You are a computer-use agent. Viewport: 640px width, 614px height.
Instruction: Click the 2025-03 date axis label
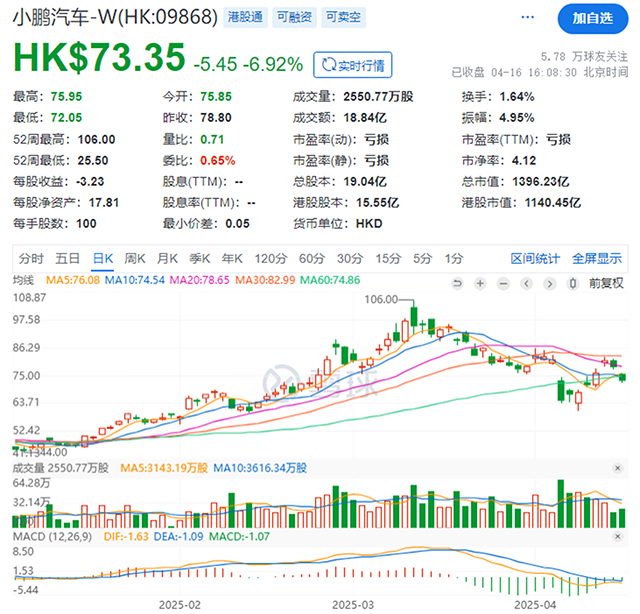[x=353, y=605]
